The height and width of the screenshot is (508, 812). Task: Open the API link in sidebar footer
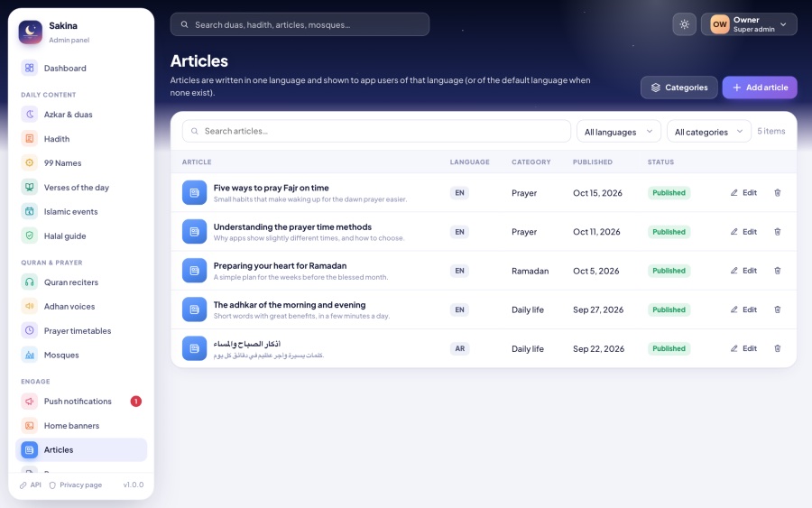click(x=31, y=485)
